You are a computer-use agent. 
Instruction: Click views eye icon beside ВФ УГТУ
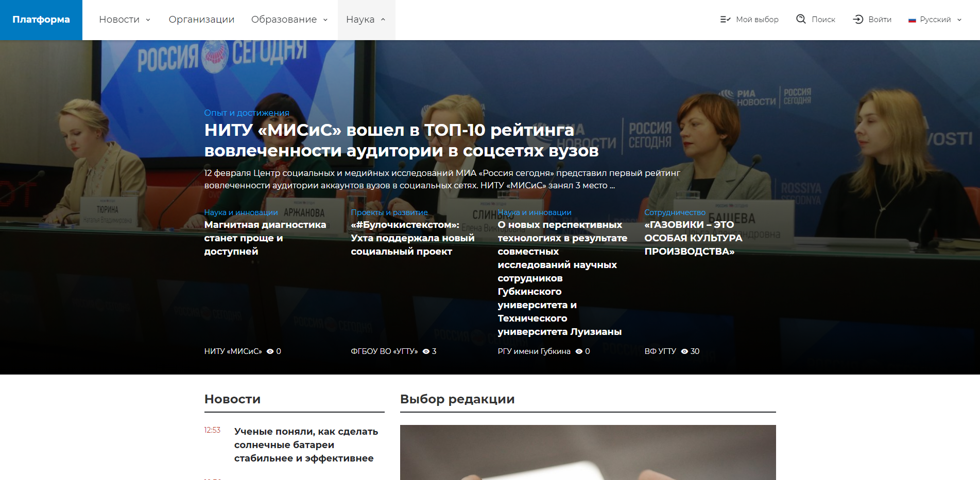click(x=684, y=351)
